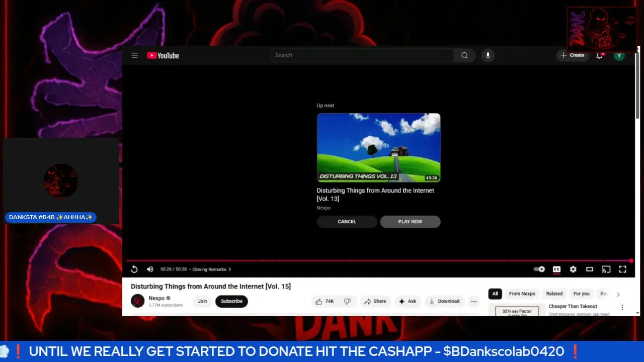Open the Nexpo channel name link
Screen dimensions: 644x362
(156, 298)
